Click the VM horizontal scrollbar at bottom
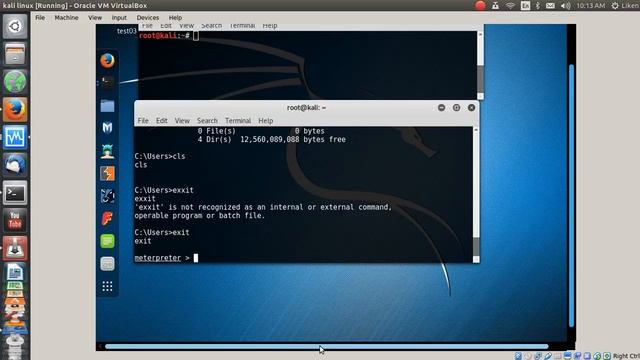This screenshot has width=640, height=360. click(x=327, y=347)
